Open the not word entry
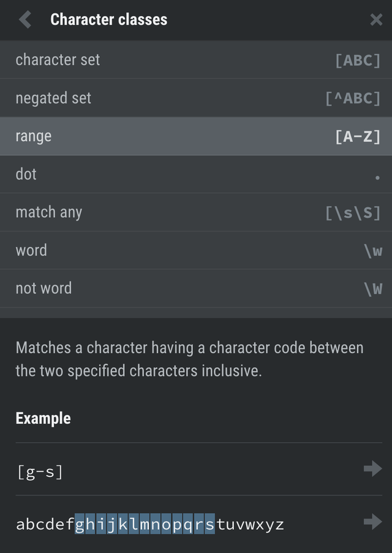 coord(43,288)
